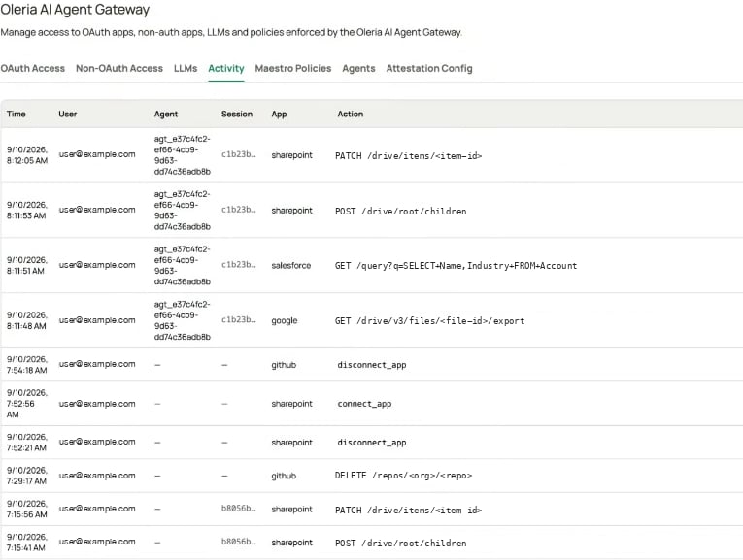Viewport: 743px width, 560px height.
Task: Open the LLMs tab
Action: point(186,68)
